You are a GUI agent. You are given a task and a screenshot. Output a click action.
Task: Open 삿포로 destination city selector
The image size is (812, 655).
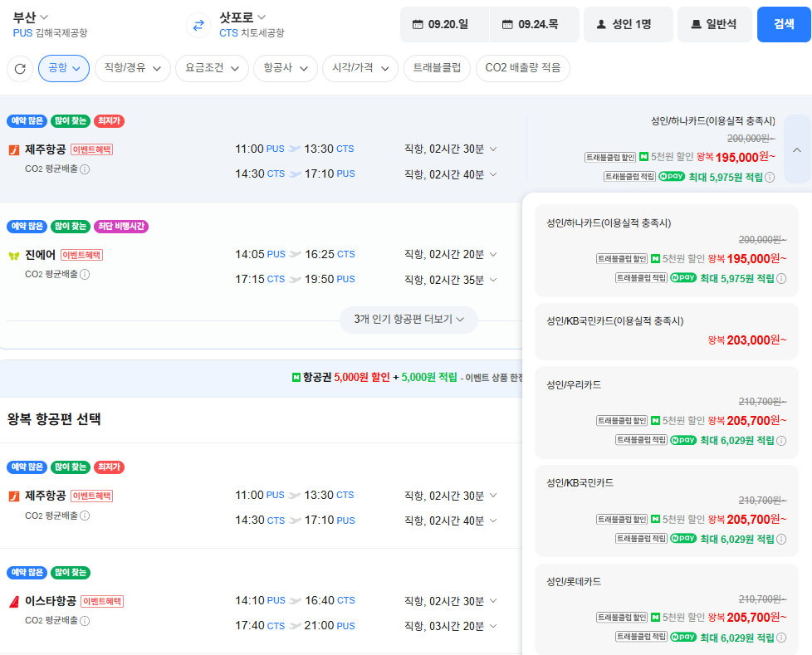pyautogui.click(x=242, y=17)
